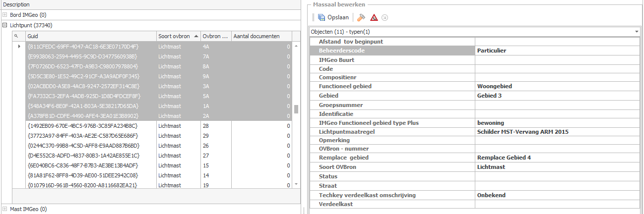Viewport: 644px width, 214px height.
Task: Expand the Bord IMGeo group
Action: [5, 15]
